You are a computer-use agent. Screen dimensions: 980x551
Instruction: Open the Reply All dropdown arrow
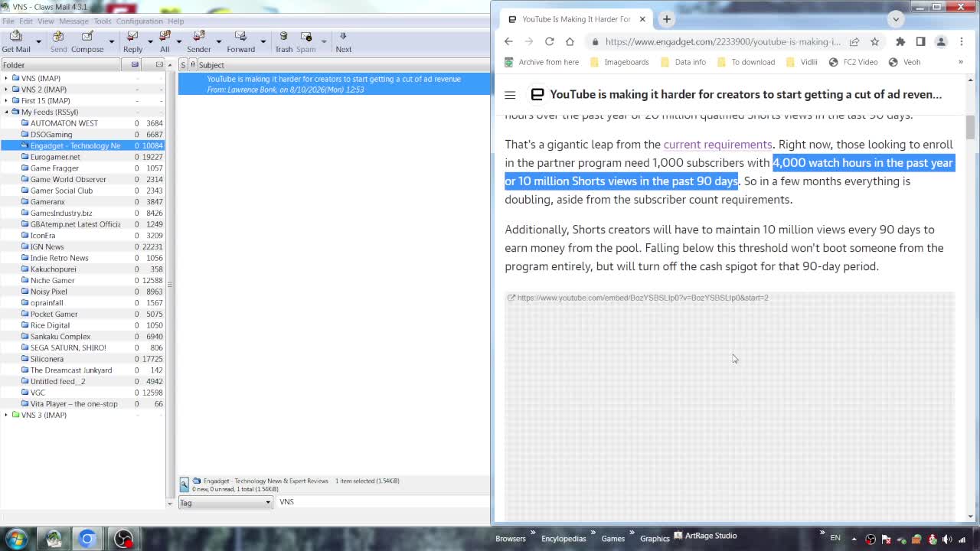(x=179, y=41)
